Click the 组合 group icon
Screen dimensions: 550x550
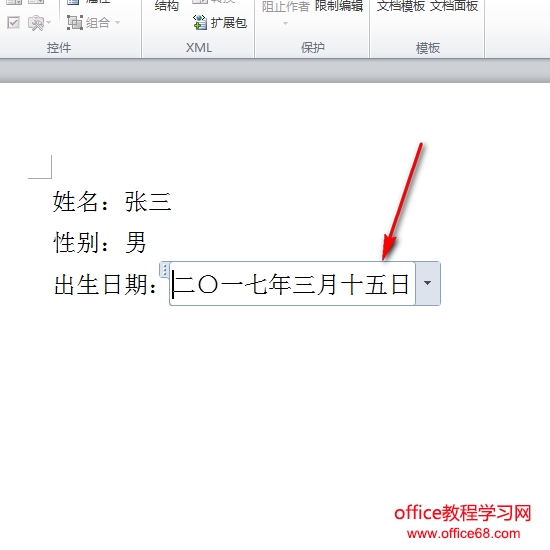pos(75,23)
